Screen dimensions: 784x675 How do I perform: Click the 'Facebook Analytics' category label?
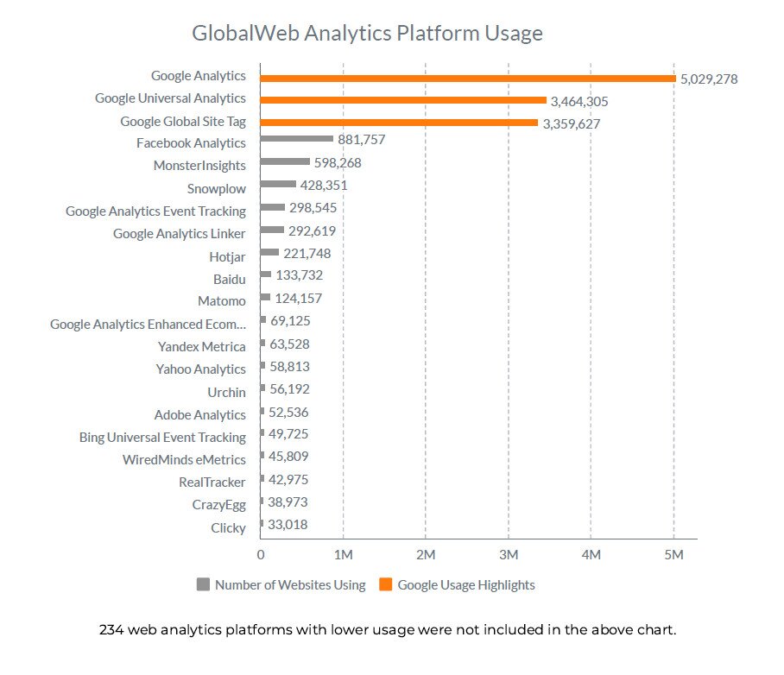(191, 143)
